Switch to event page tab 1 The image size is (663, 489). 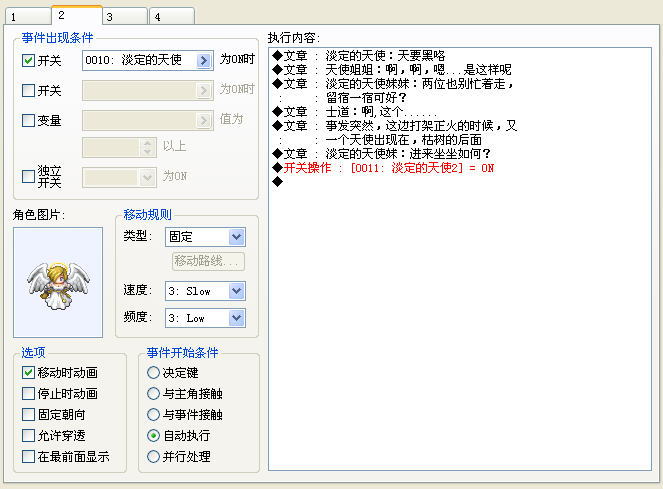[x=28, y=16]
